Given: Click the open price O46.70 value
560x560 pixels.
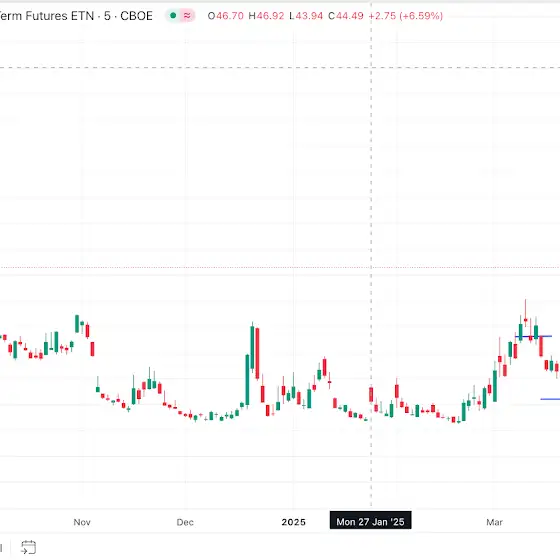Looking at the screenshot, I should coord(226,16).
